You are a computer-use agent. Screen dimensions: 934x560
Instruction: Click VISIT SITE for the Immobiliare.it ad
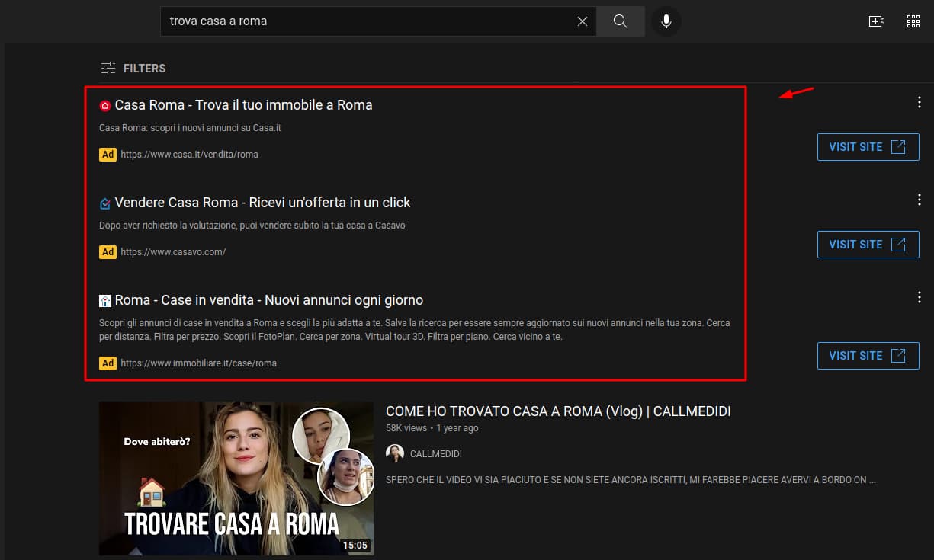[868, 356]
